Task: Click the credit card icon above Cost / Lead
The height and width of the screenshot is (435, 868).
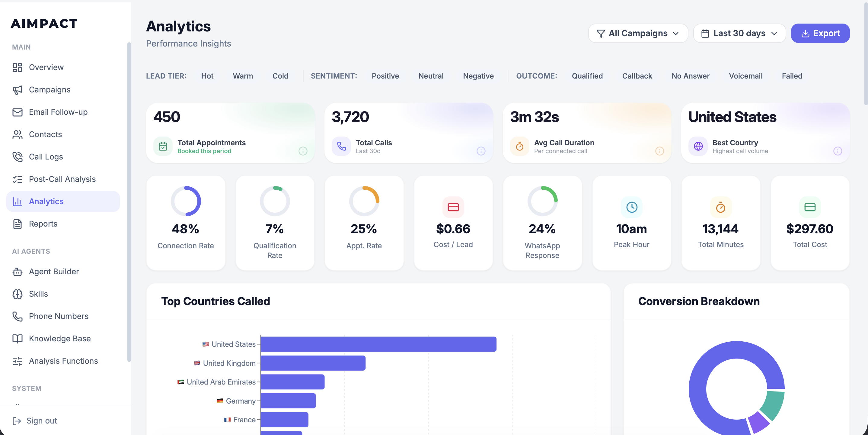Action: point(453,207)
